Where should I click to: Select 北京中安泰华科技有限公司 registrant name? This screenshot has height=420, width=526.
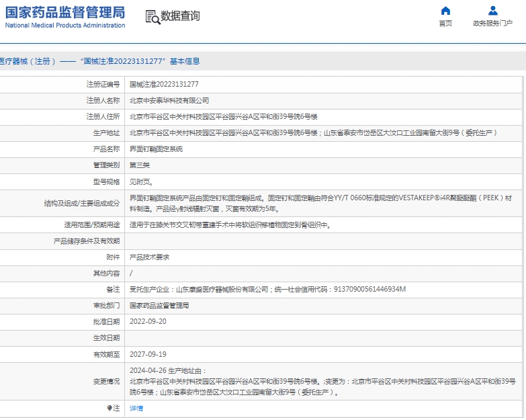click(169, 100)
